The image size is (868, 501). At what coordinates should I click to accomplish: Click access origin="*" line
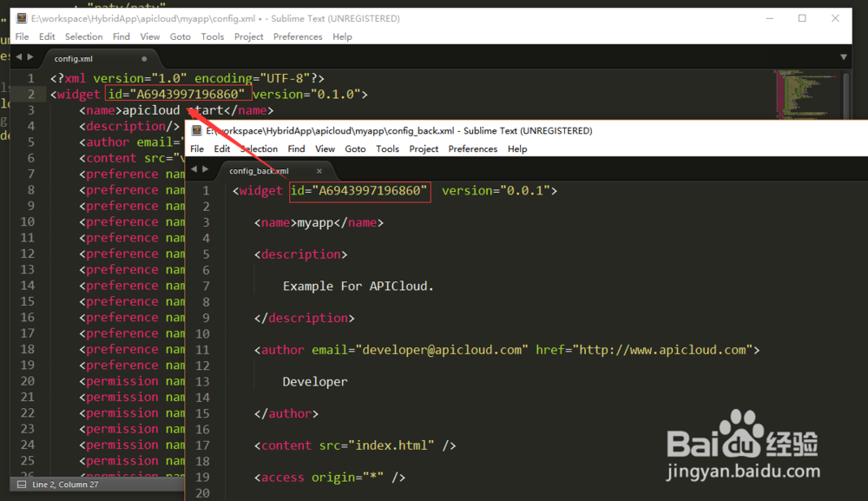pyautogui.click(x=330, y=478)
